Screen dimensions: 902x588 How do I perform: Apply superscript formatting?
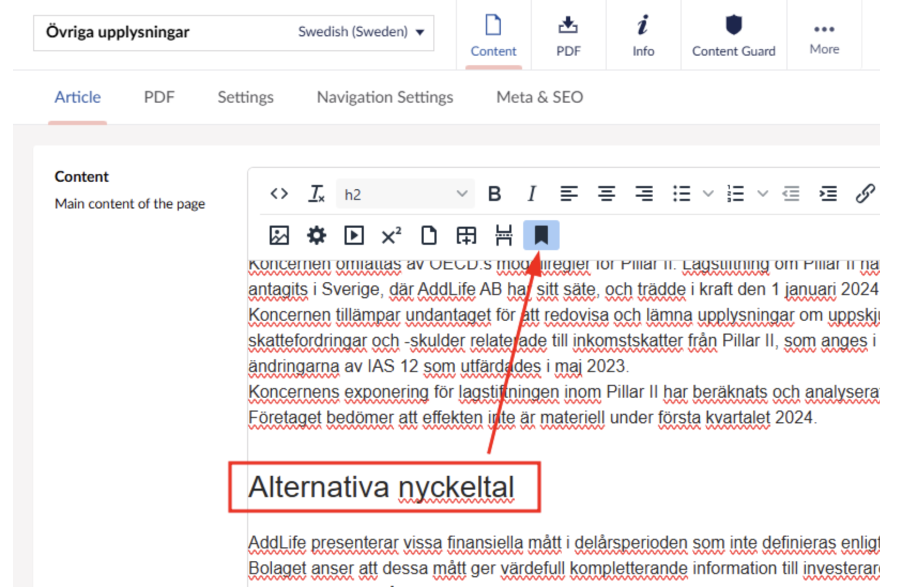[391, 235]
